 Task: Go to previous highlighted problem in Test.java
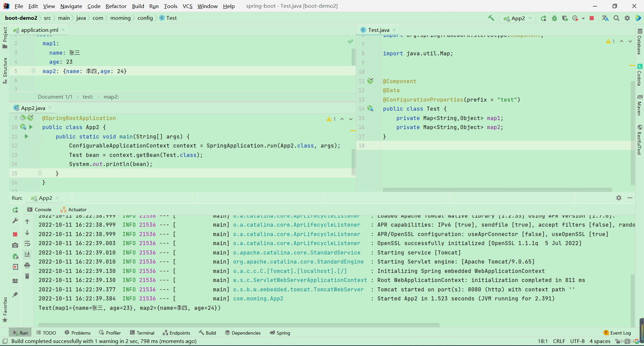(622, 41)
